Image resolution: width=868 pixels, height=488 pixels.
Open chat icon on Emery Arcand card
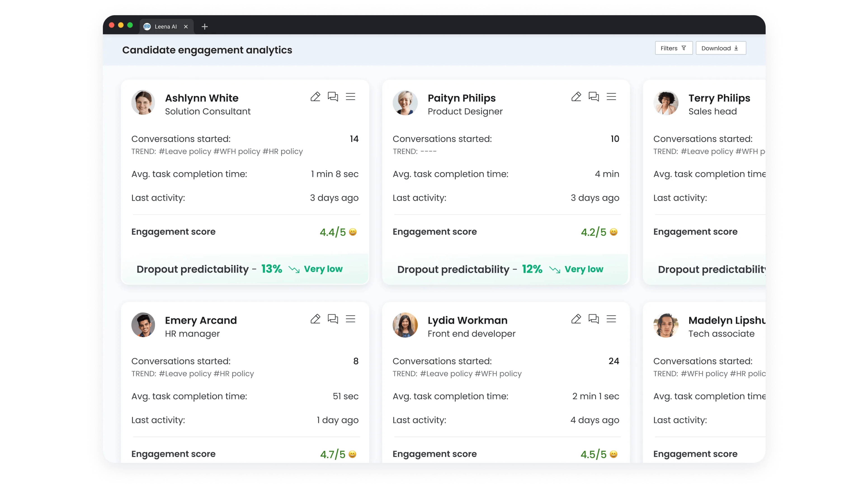point(333,319)
